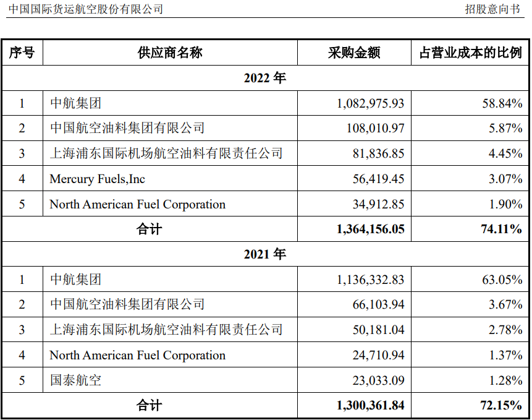Click the amount 34,912.85

coord(379,204)
